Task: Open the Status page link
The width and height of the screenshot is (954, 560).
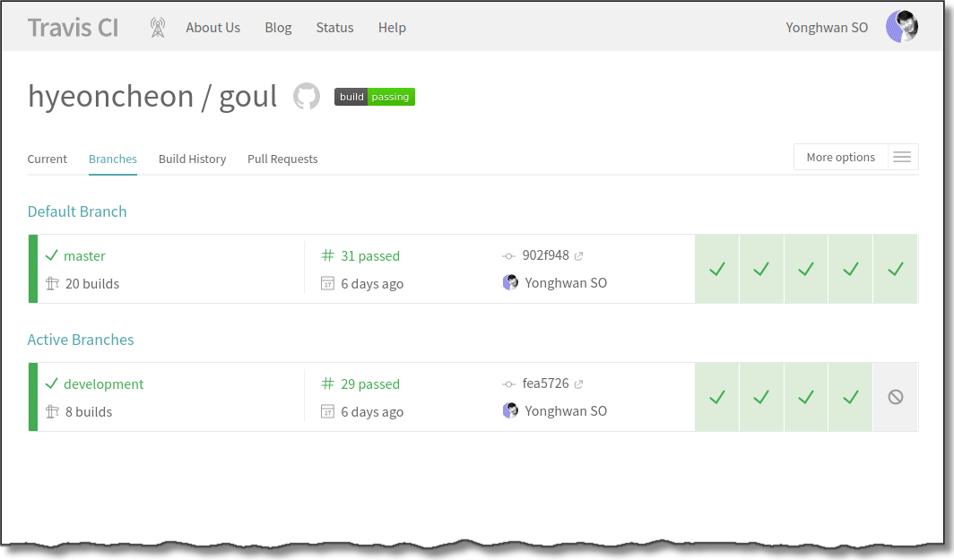Action: (x=334, y=28)
